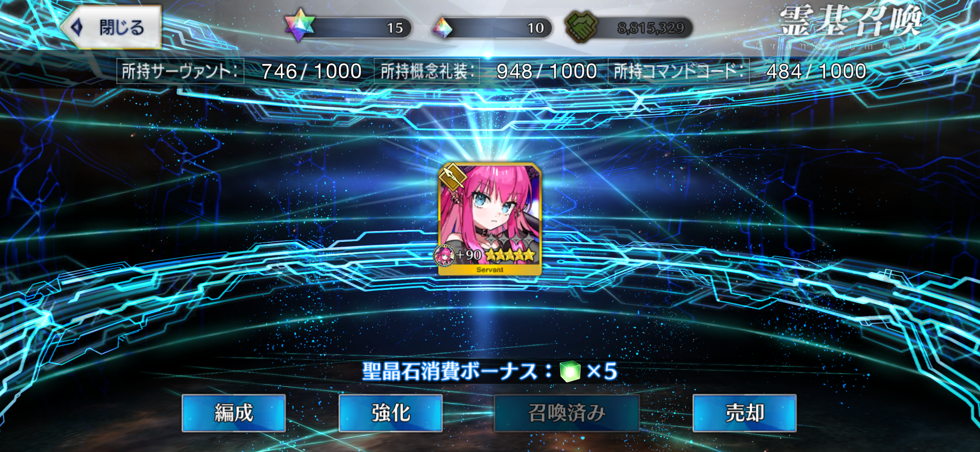Click the green cube bonus item icon

click(570, 371)
